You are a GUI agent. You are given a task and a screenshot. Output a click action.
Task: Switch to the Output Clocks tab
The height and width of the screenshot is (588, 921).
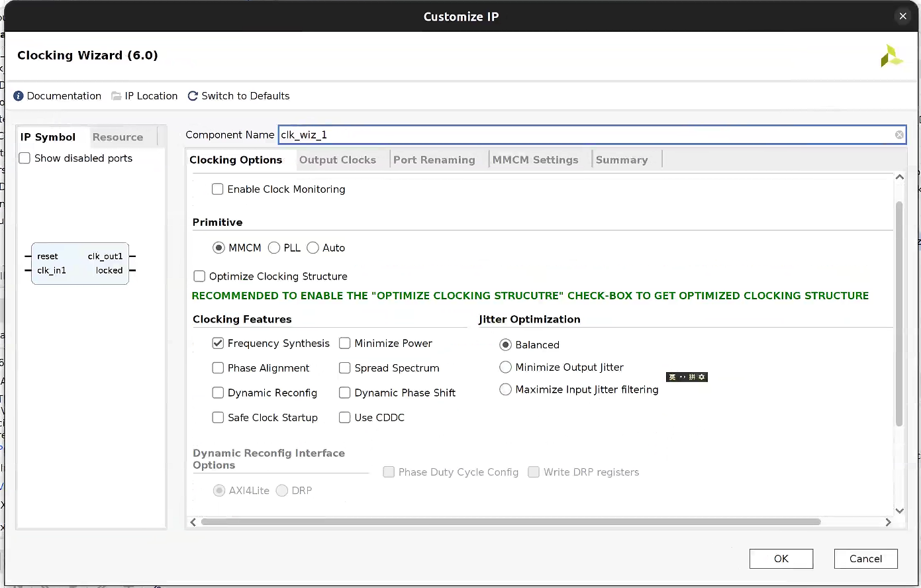coord(337,160)
